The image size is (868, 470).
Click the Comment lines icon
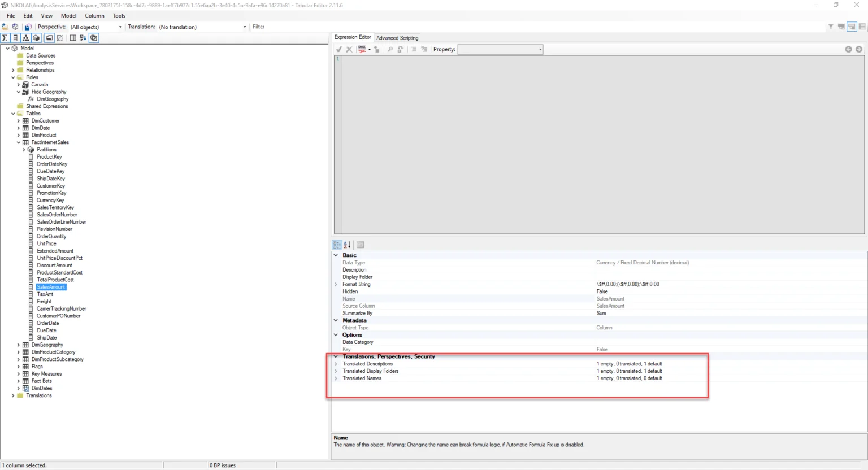click(x=414, y=49)
